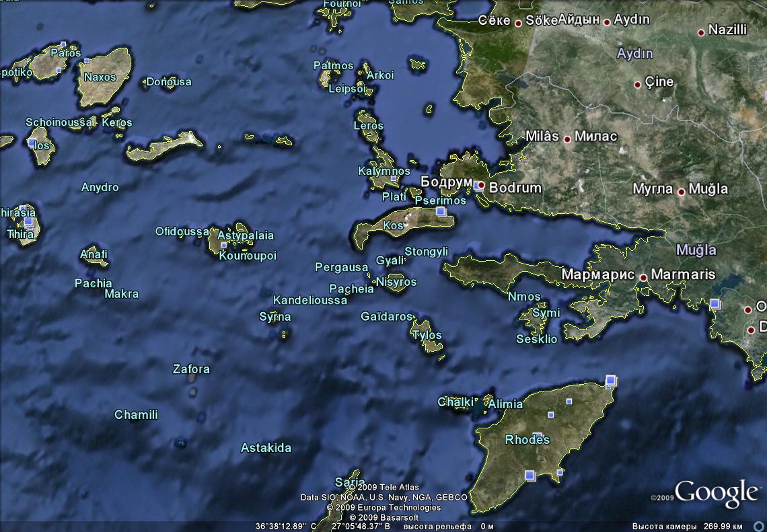This screenshot has height=532, width=767.
Task: Click the red city marker for Marmaris
Action: pyautogui.click(x=643, y=277)
